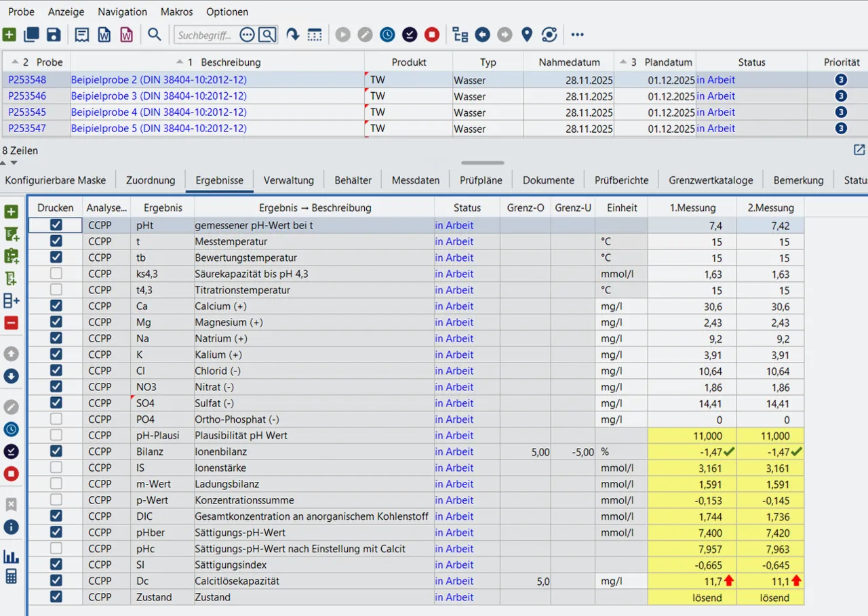Enable Drucken checkbox for ks4,3 row
This screenshot has height=616, width=868.
click(x=56, y=274)
